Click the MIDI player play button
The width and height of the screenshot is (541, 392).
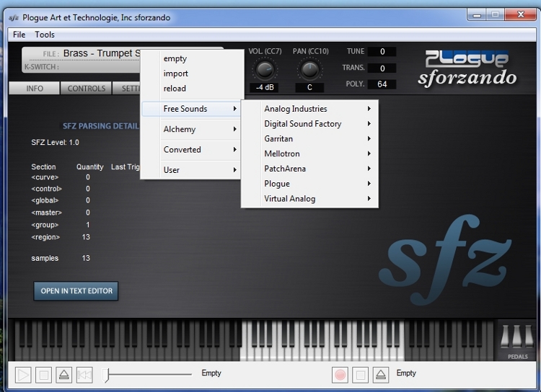23,375
